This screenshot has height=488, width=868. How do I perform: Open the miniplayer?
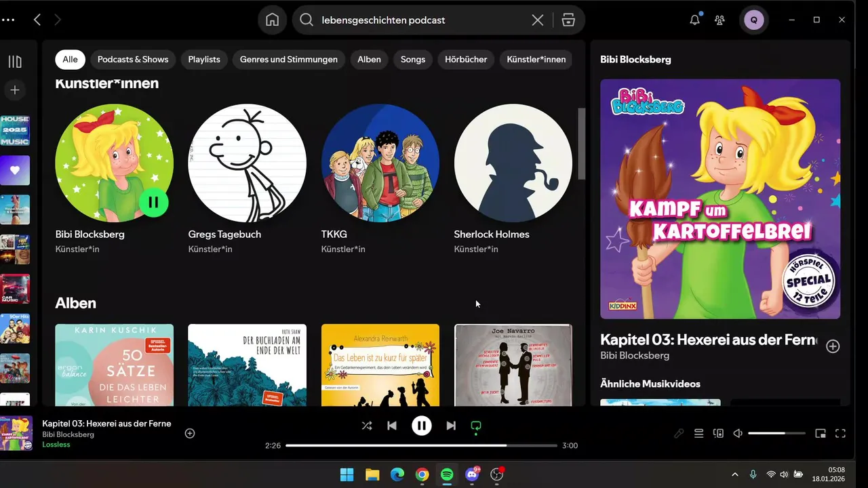tap(821, 433)
